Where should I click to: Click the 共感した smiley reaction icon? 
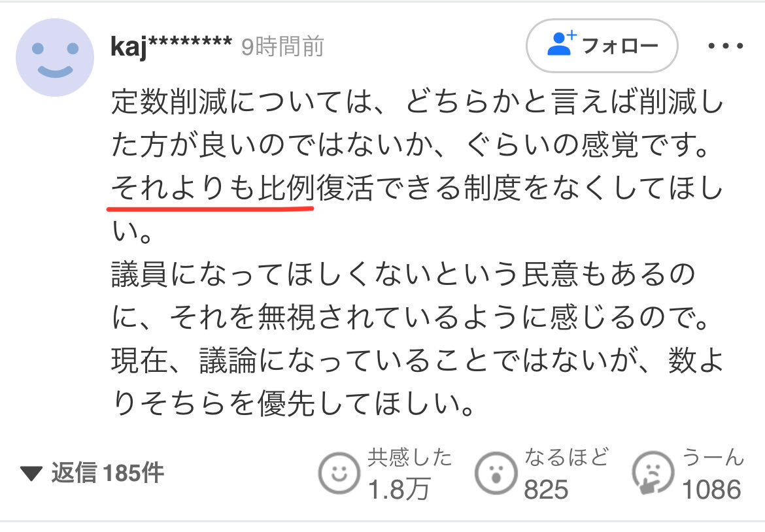click(339, 473)
